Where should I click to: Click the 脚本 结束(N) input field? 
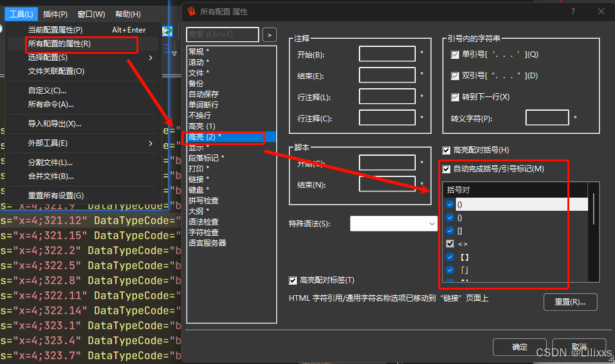387,184
